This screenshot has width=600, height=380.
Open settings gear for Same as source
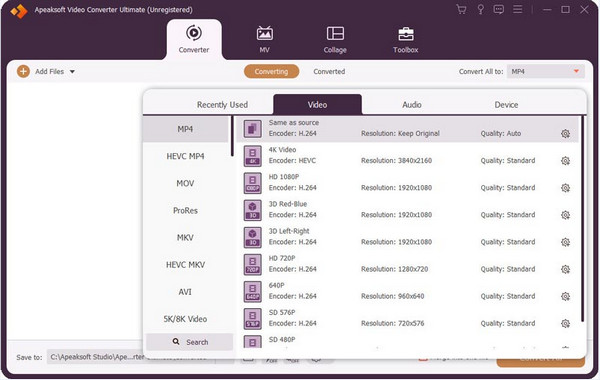[565, 134]
